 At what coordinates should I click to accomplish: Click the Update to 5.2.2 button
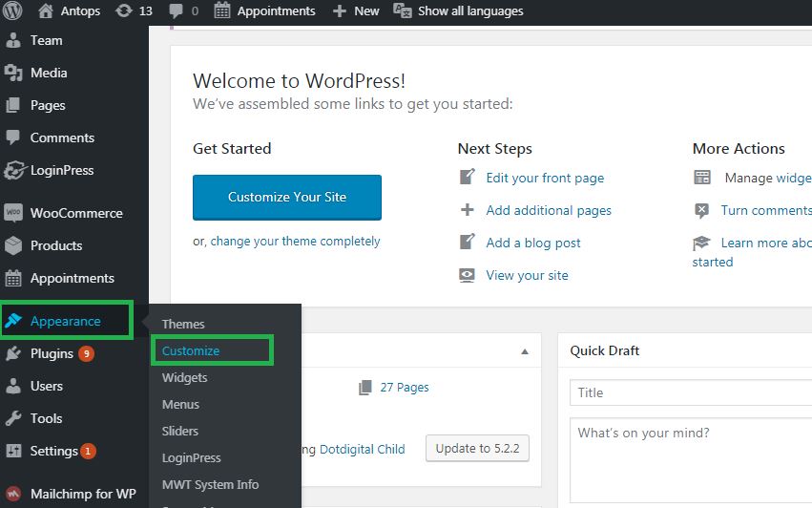pos(477,449)
